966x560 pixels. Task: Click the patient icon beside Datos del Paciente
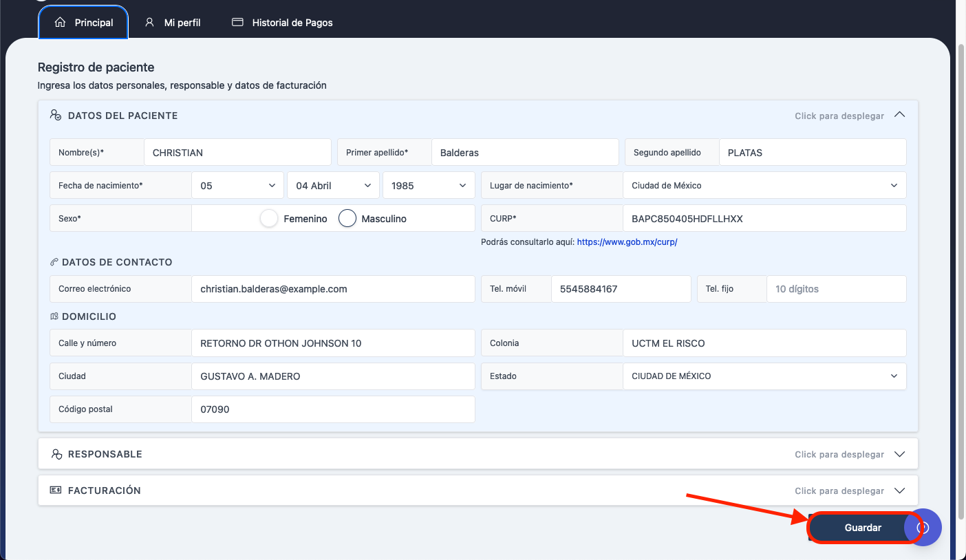pyautogui.click(x=56, y=115)
